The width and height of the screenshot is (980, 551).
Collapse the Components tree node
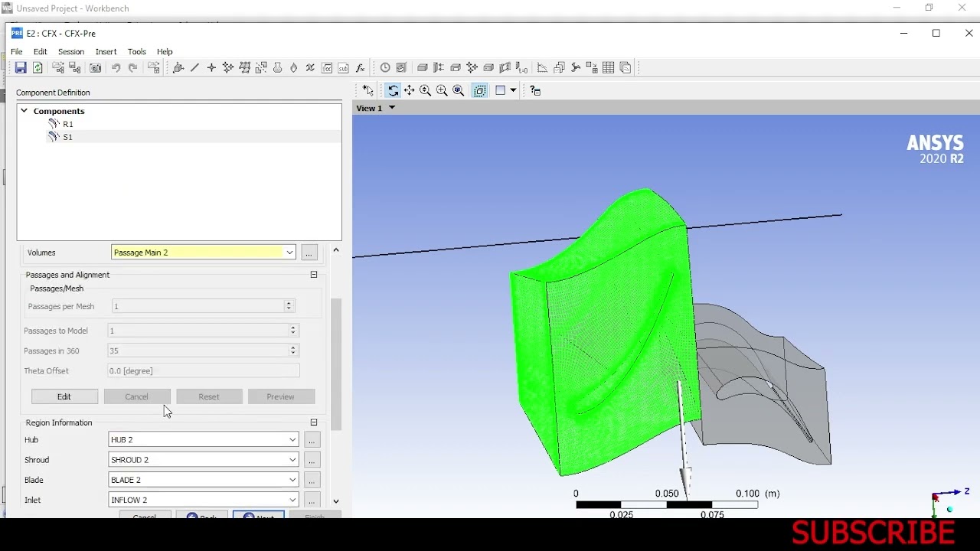[x=24, y=111]
